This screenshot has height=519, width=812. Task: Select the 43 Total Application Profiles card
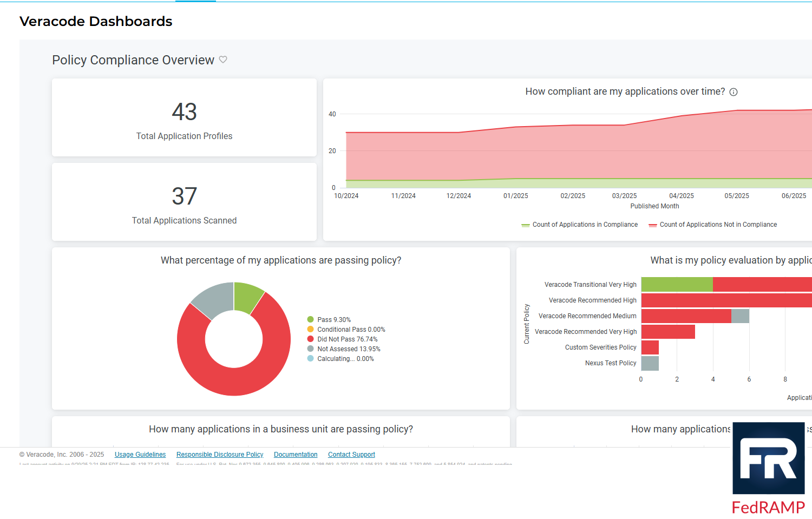pyautogui.click(x=184, y=118)
